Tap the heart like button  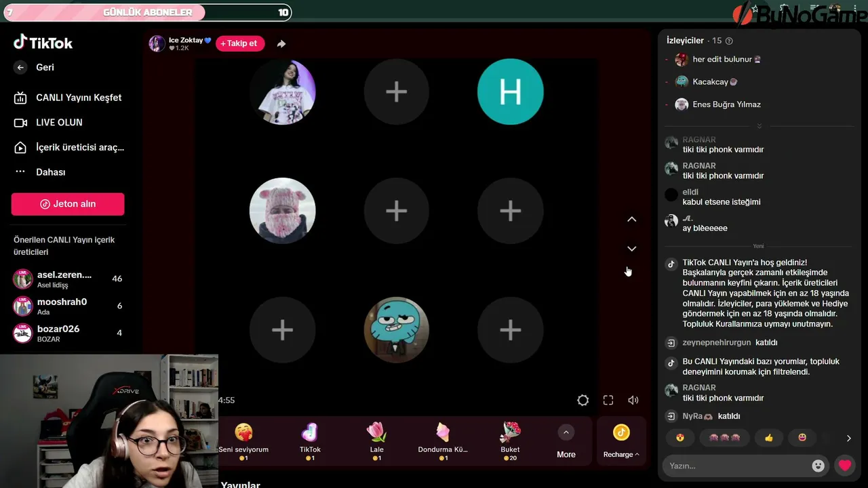point(844,466)
